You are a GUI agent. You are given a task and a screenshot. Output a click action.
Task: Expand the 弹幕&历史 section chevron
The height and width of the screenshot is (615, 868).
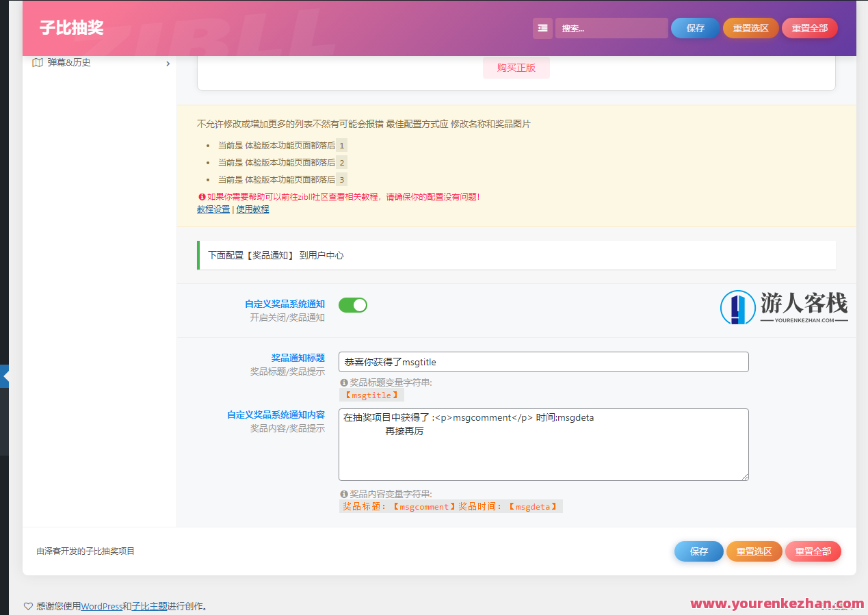pyautogui.click(x=168, y=62)
